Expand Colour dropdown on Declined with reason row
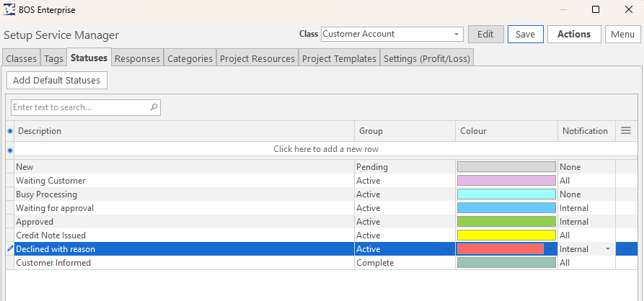Viewport: 644px width, 301px height. click(x=551, y=249)
